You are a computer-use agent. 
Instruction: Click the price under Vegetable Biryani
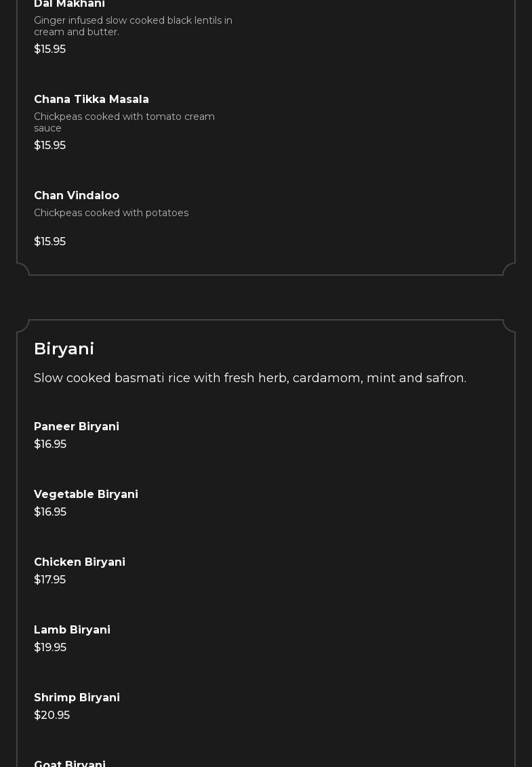tap(50, 512)
